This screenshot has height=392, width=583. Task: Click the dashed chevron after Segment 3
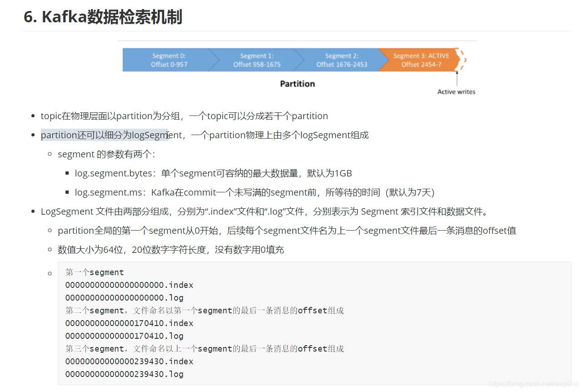(x=463, y=60)
